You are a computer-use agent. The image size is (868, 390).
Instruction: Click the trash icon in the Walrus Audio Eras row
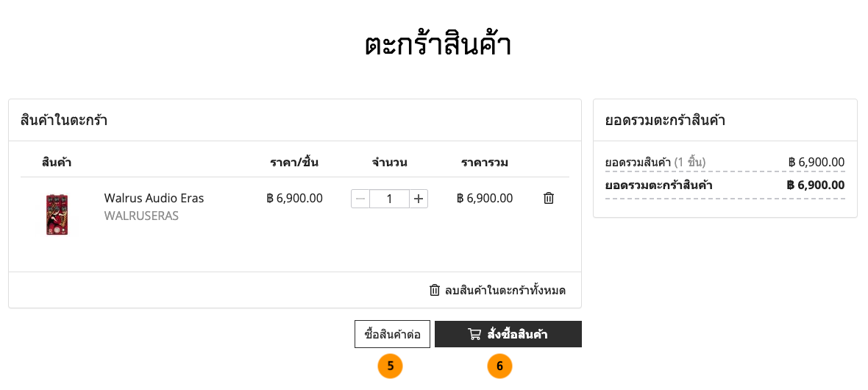coord(549,198)
